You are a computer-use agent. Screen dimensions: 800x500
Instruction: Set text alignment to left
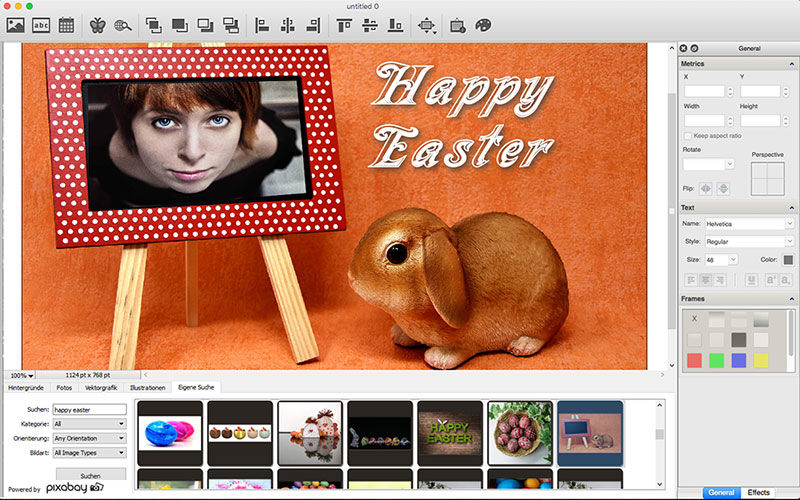pos(691,280)
